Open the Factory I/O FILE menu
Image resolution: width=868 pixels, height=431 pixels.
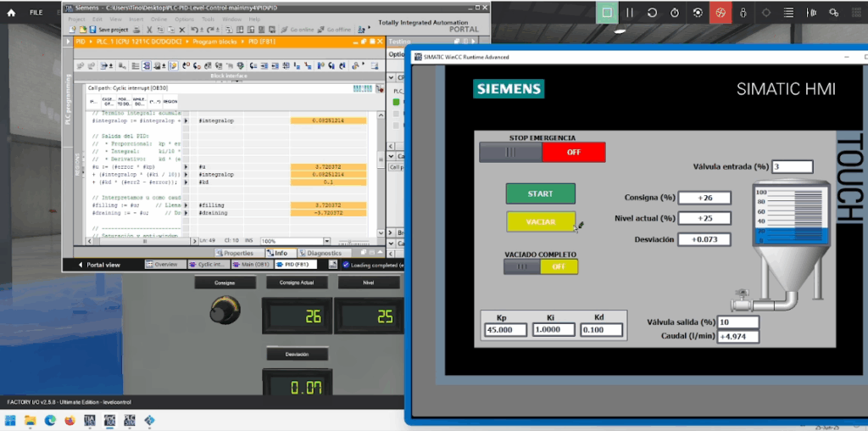36,12
